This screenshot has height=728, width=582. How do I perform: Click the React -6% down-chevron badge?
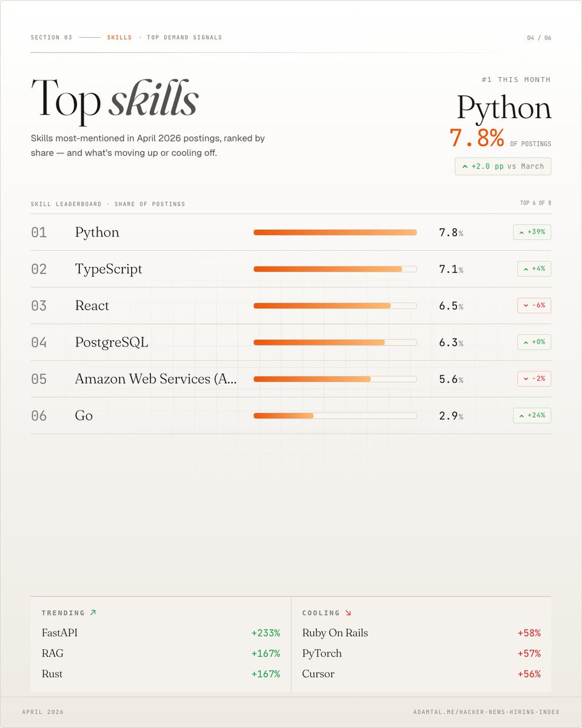point(534,305)
